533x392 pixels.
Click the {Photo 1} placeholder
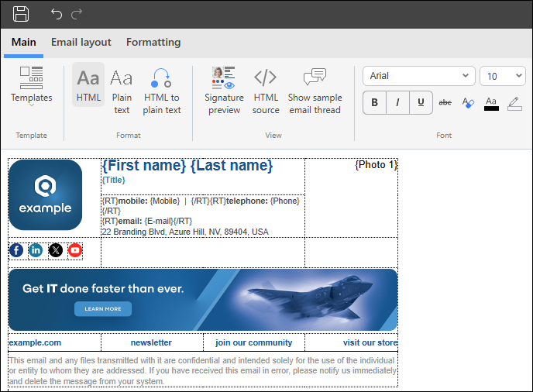tap(376, 165)
